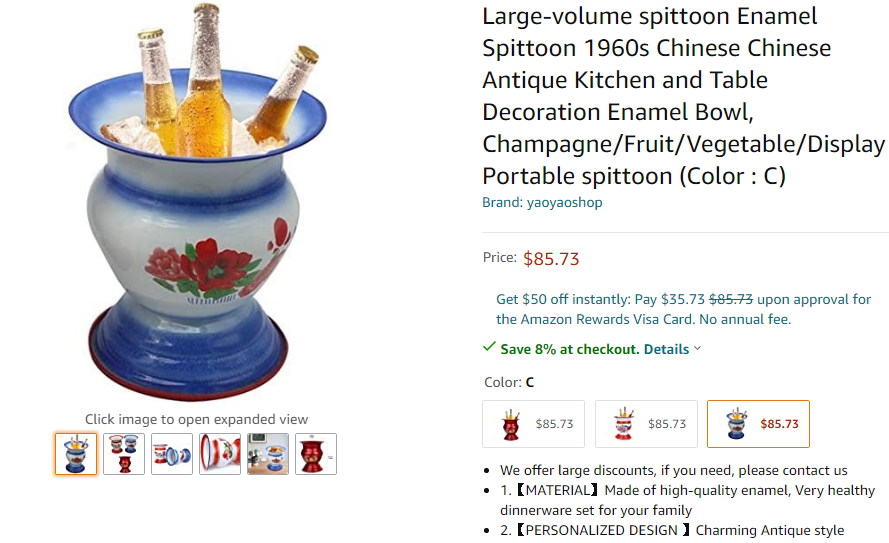Select red spittoon dimensions thumbnail
The image size is (889, 543).
(x=316, y=454)
